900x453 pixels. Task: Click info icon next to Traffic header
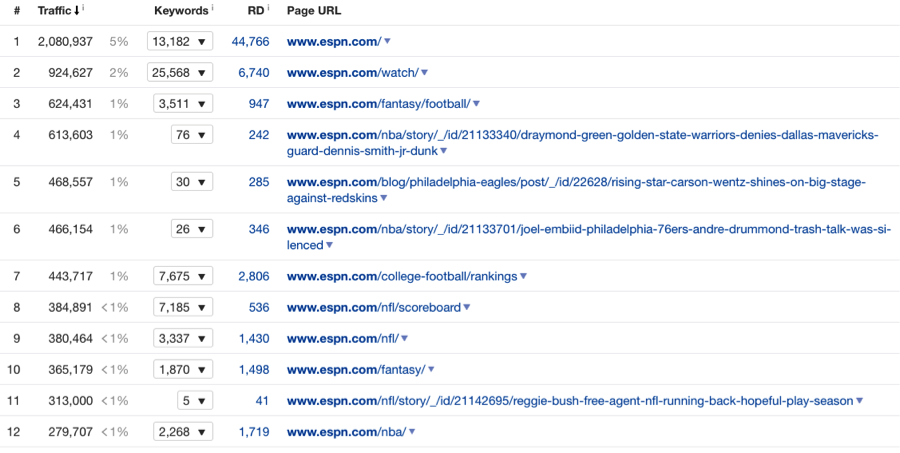click(x=83, y=7)
